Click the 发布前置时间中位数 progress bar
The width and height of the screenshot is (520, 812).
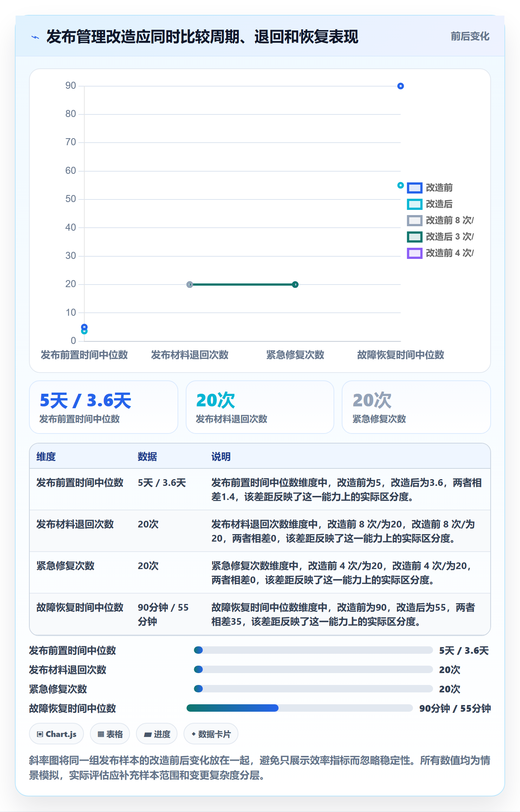(313, 650)
